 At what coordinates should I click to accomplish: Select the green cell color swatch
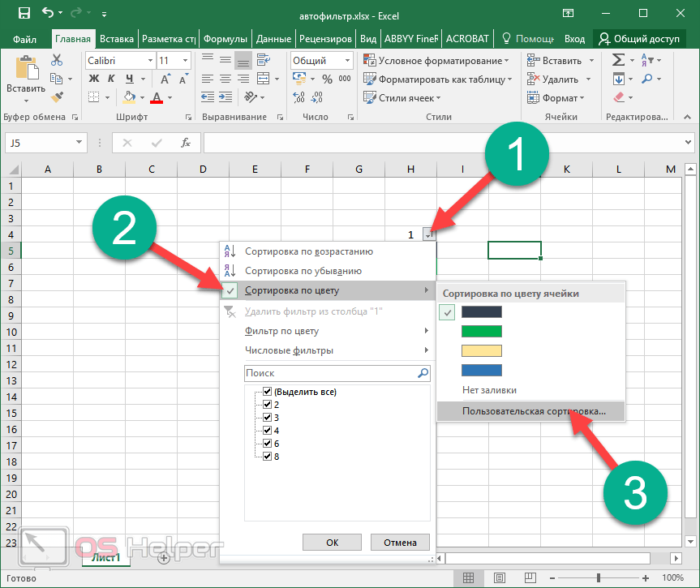pyautogui.click(x=482, y=331)
